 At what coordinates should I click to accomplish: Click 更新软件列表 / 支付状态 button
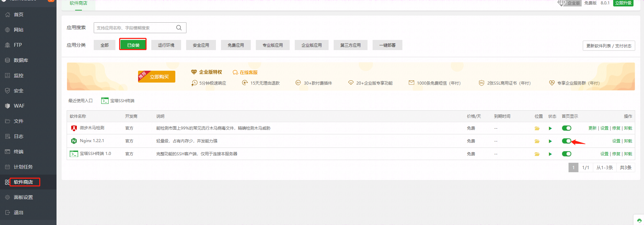pos(609,46)
